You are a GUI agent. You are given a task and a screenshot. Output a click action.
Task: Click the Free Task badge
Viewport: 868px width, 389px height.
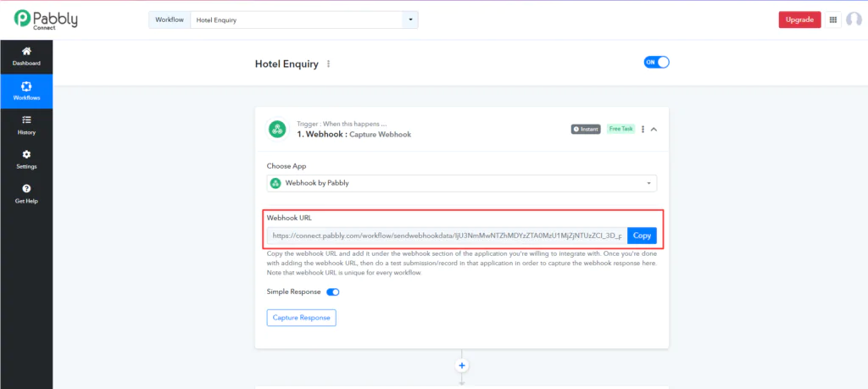point(620,129)
